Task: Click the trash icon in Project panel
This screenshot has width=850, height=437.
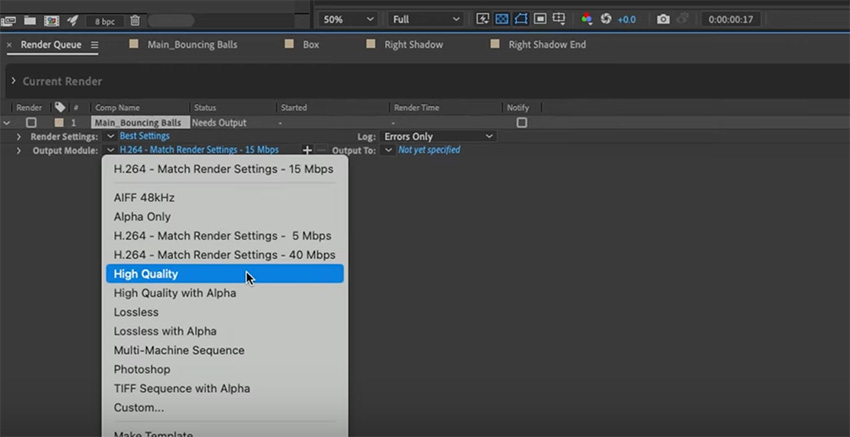Action: tap(135, 20)
